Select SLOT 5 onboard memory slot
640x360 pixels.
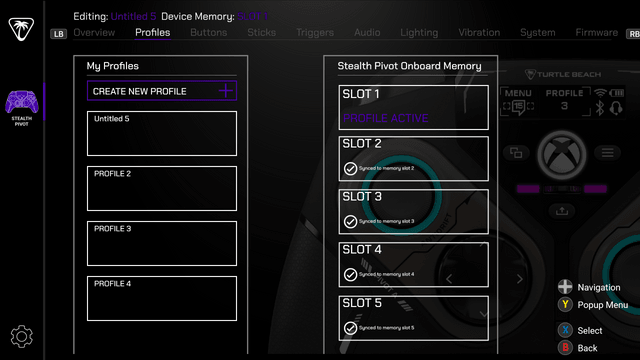(x=413, y=318)
